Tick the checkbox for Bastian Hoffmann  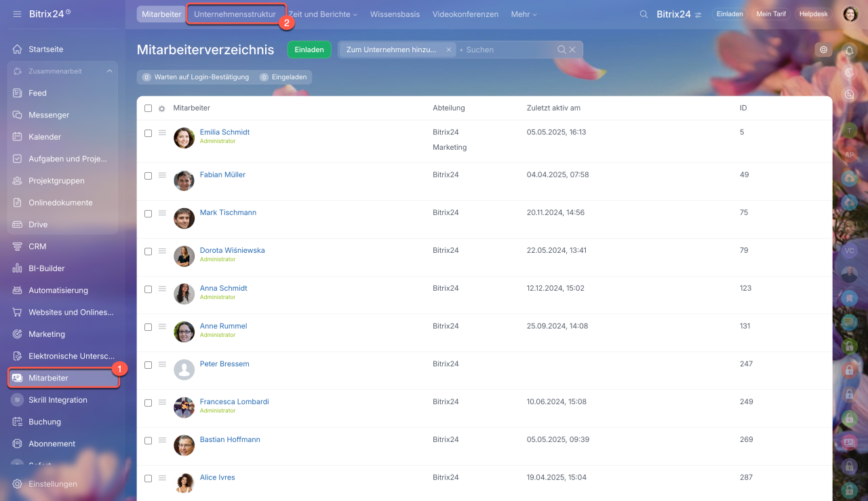(148, 441)
